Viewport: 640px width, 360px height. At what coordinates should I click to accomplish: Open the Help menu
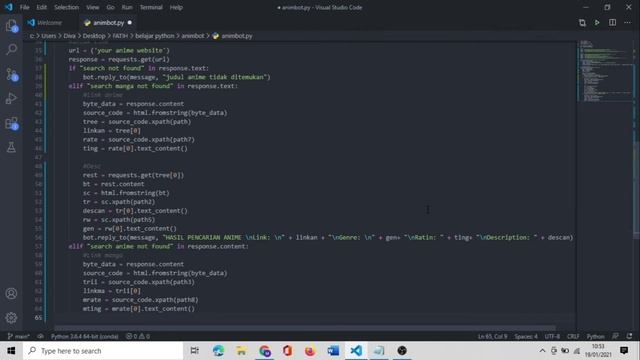pyautogui.click(x=176, y=7)
